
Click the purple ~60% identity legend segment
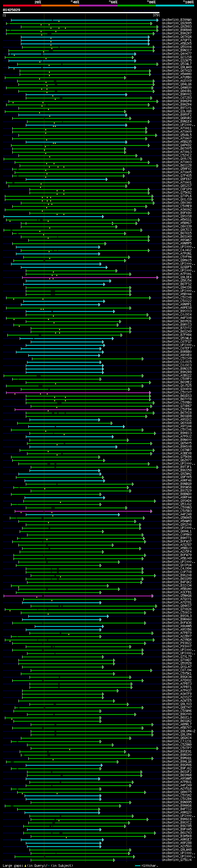pyautogui.click(x=98, y=6)
